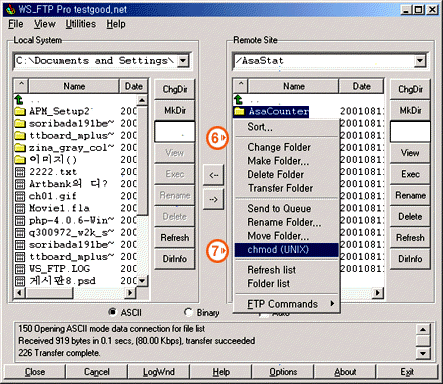Select Send to Queue in context menu
The width and height of the screenshot is (443, 384).
[287, 209]
